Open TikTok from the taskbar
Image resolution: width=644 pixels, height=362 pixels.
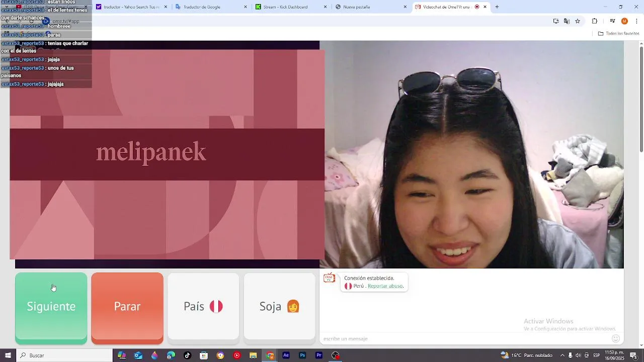pos(187,355)
